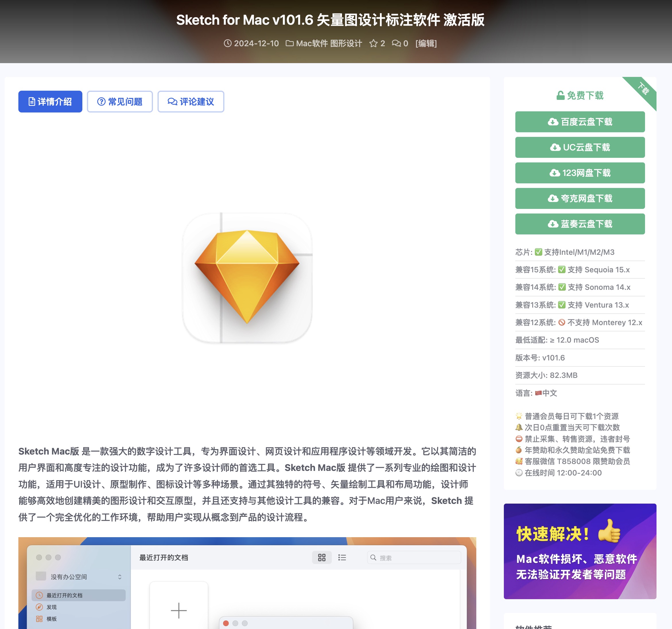Screen dimensions: 672x629
Task: Click the clock icon beside 2024-12-10
Action: (228, 43)
